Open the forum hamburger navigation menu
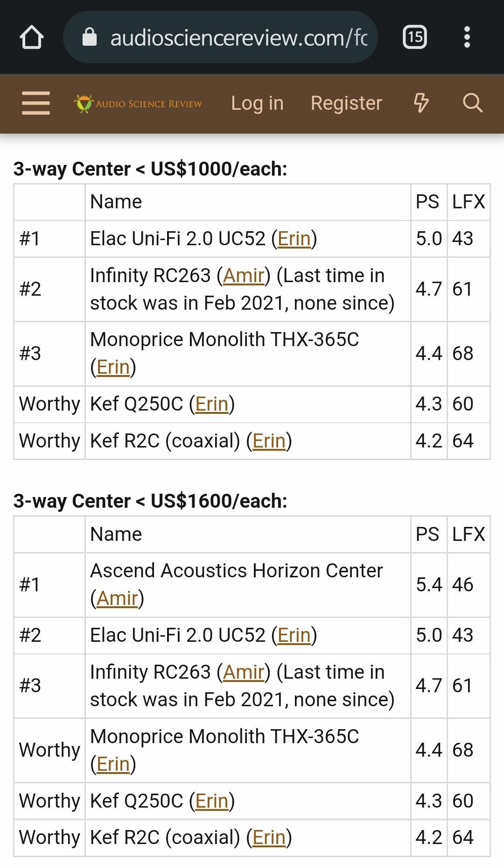Image resolution: width=504 pixels, height=866 pixels. [36, 103]
